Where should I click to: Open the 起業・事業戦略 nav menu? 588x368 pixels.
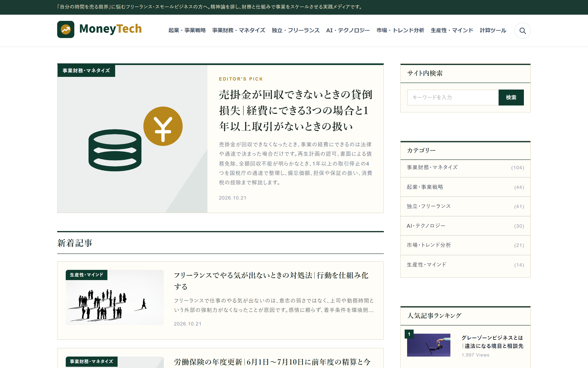tap(187, 30)
